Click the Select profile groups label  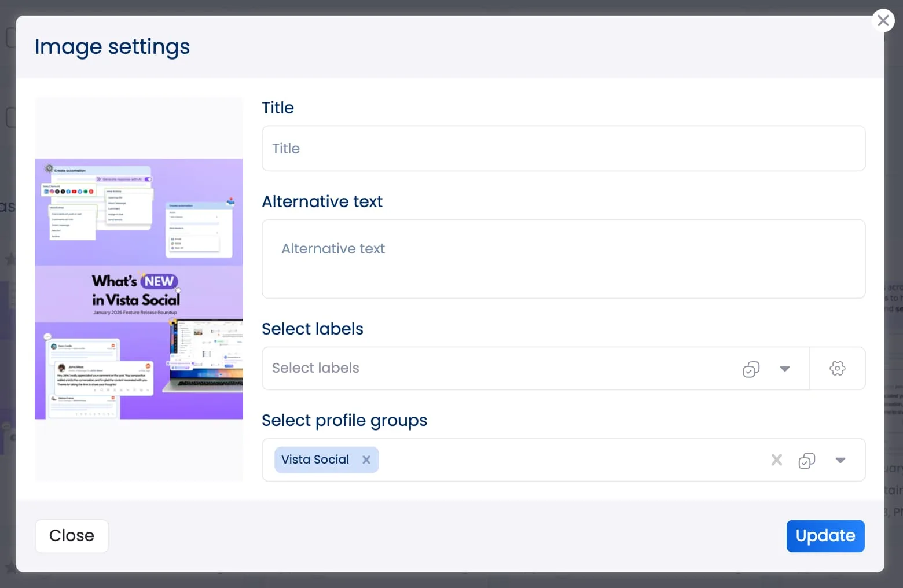(344, 420)
